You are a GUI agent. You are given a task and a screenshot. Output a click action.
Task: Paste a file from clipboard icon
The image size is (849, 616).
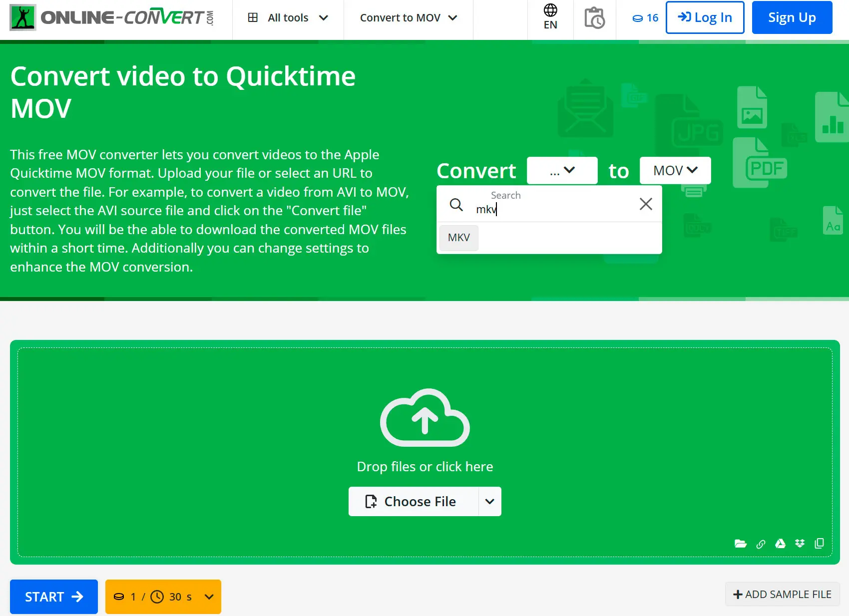tap(819, 544)
